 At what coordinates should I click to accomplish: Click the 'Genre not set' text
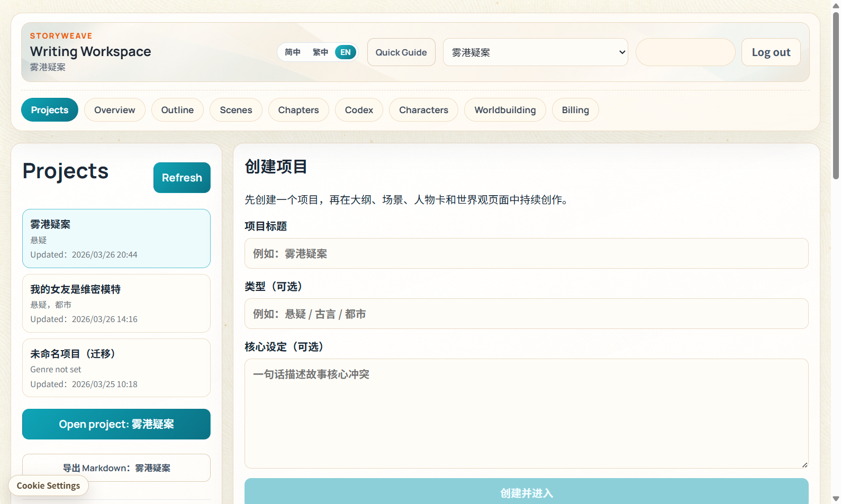click(x=56, y=369)
